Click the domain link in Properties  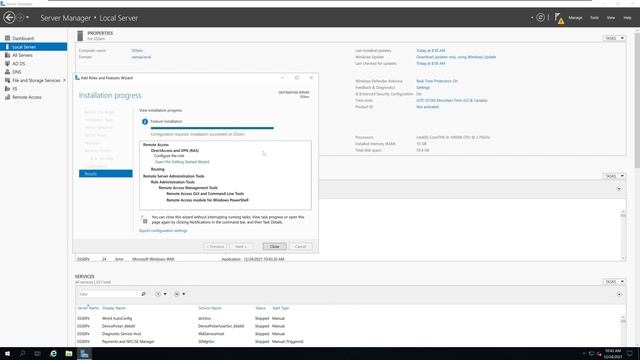tap(141, 57)
